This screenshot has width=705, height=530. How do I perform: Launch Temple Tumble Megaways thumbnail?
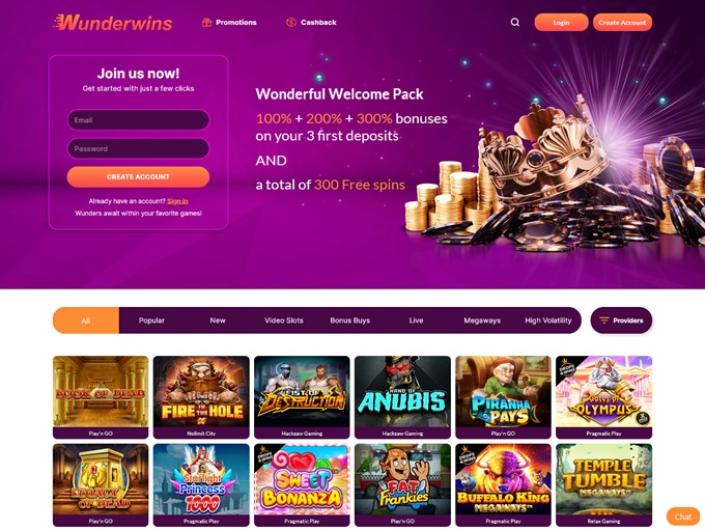pos(604,485)
